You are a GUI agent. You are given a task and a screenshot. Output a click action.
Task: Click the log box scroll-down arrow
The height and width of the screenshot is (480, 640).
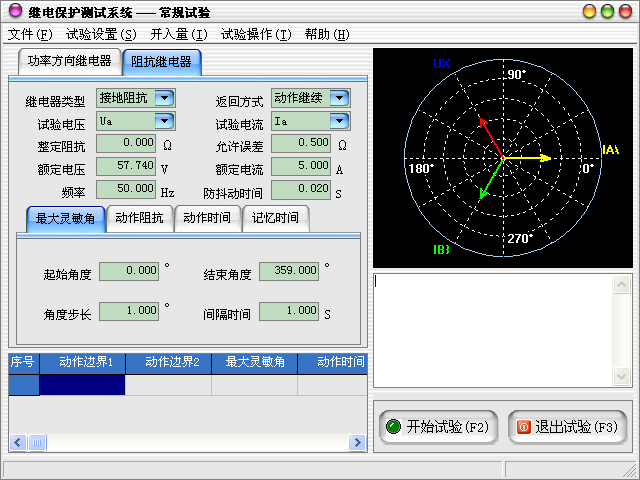pyautogui.click(x=622, y=376)
